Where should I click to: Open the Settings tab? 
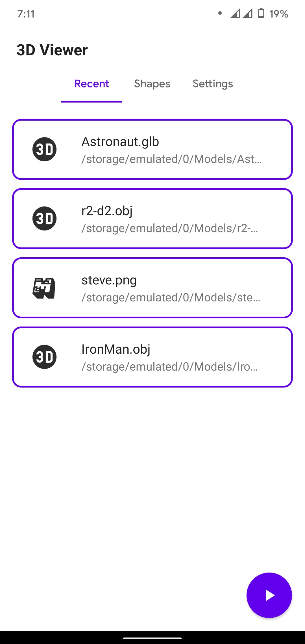pos(213,84)
